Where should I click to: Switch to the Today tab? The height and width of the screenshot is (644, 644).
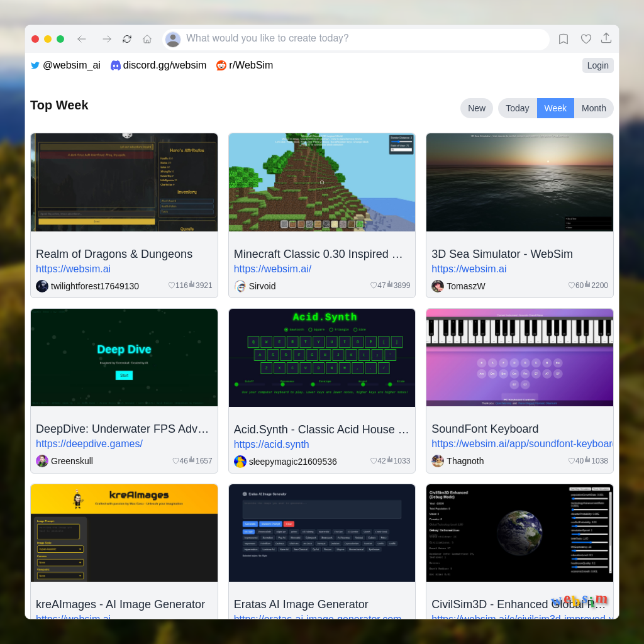[517, 108]
